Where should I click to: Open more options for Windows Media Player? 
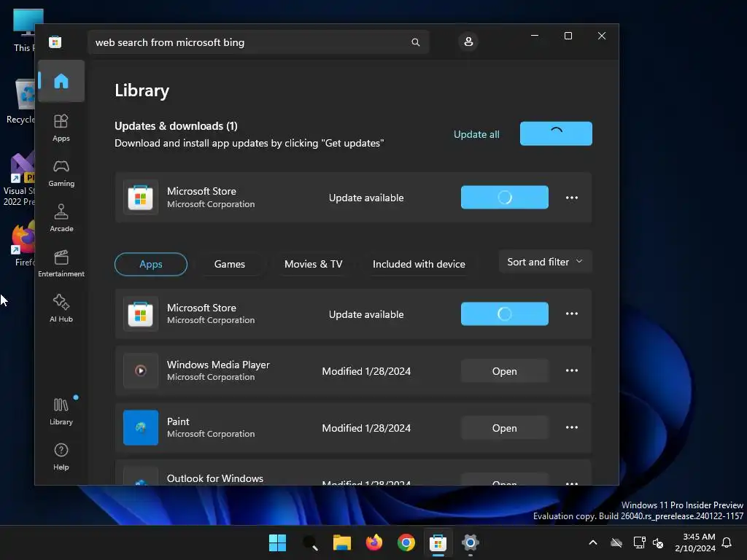tap(572, 370)
